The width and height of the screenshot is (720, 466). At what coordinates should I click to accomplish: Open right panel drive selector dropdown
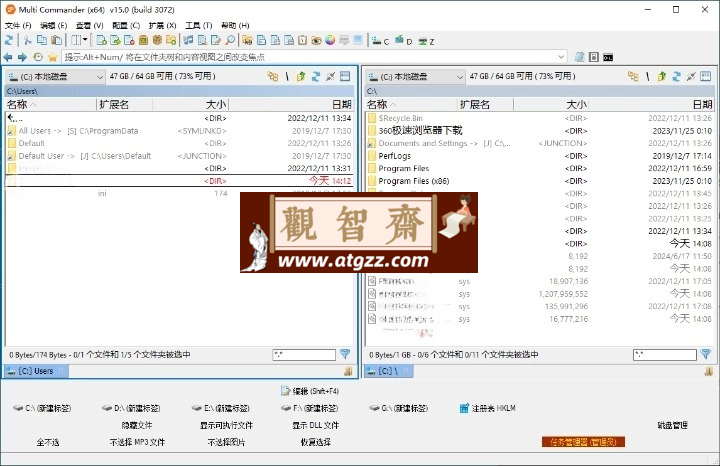click(x=416, y=77)
